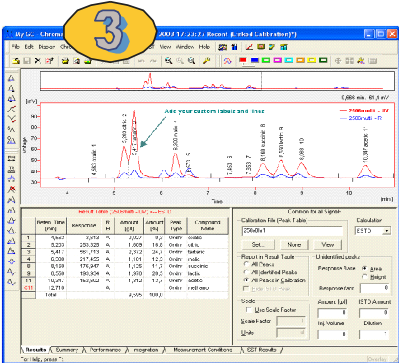This screenshot has width=399, height=363.
Task: Click the Response column header
Action: click(84, 226)
